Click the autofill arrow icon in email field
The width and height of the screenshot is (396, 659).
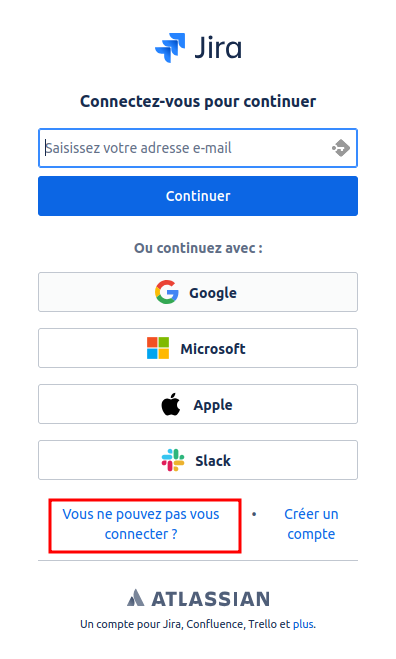click(x=341, y=148)
